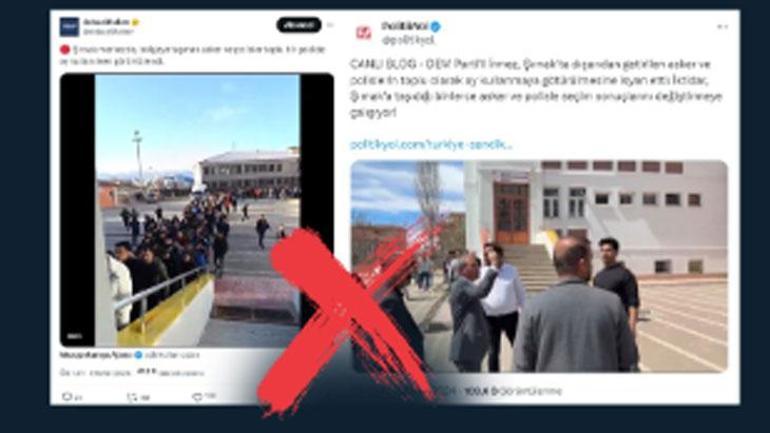Play the video of queue outside building
Image resolution: width=770 pixels, height=433 pixels.
197,210
